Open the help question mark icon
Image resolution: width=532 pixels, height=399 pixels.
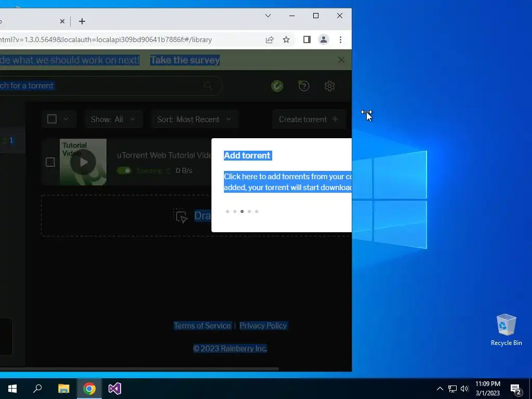(303, 86)
